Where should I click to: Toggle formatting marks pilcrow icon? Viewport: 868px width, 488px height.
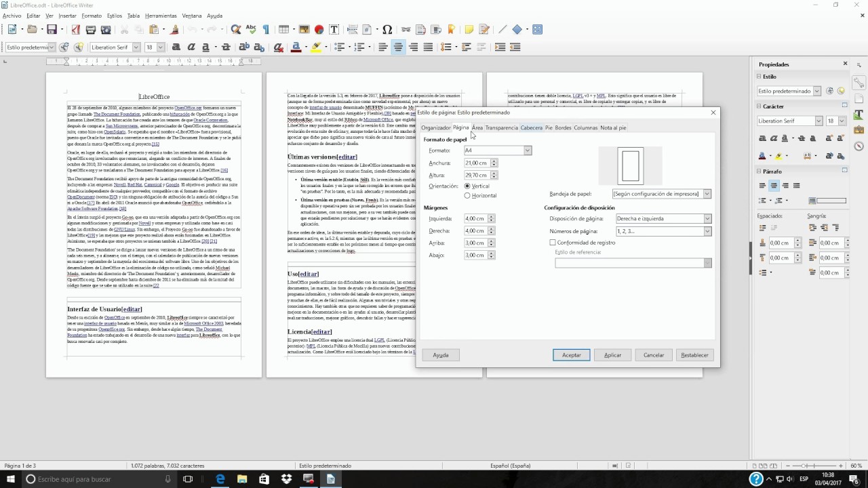click(266, 30)
